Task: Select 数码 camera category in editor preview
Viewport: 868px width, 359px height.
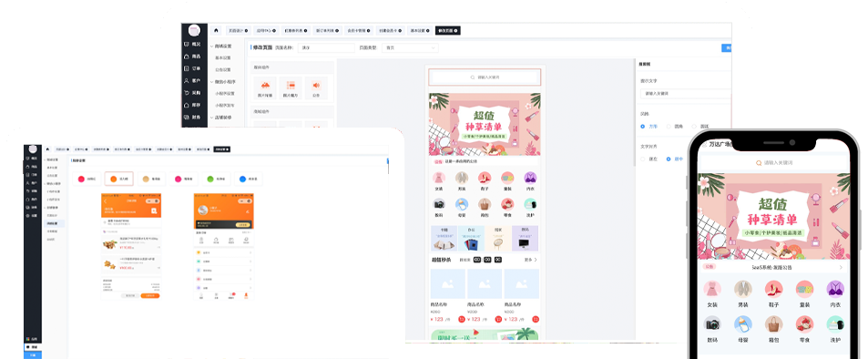Action: pyautogui.click(x=439, y=207)
